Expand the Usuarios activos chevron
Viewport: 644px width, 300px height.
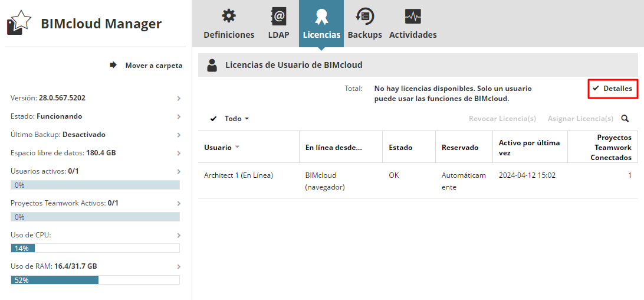[x=179, y=171]
